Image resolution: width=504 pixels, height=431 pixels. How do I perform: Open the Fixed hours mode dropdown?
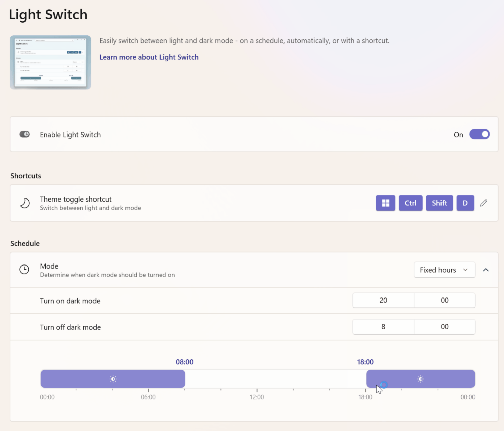pyautogui.click(x=444, y=270)
